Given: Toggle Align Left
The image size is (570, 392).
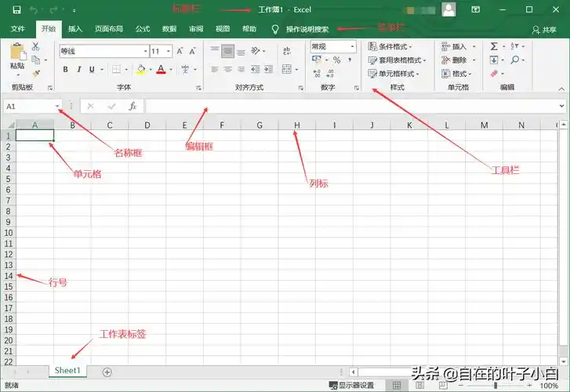Looking at the screenshot, I should point(215,69).
